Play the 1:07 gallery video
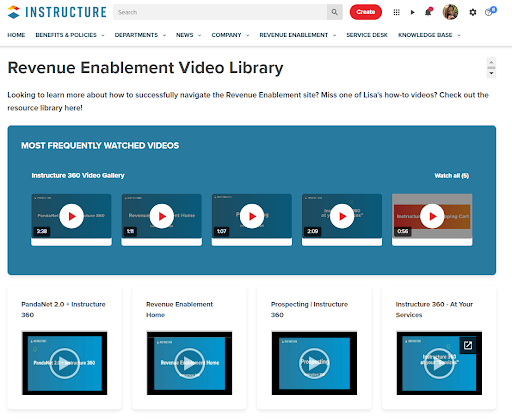Image resolution: width=512 pixels, height=419 pixels. [252, 216]
